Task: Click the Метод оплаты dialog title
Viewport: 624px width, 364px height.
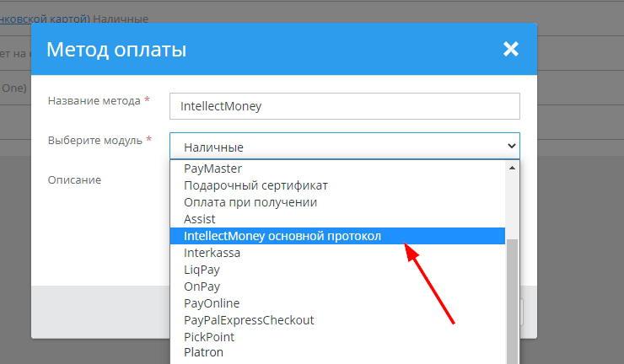Action: click(116, 50)
